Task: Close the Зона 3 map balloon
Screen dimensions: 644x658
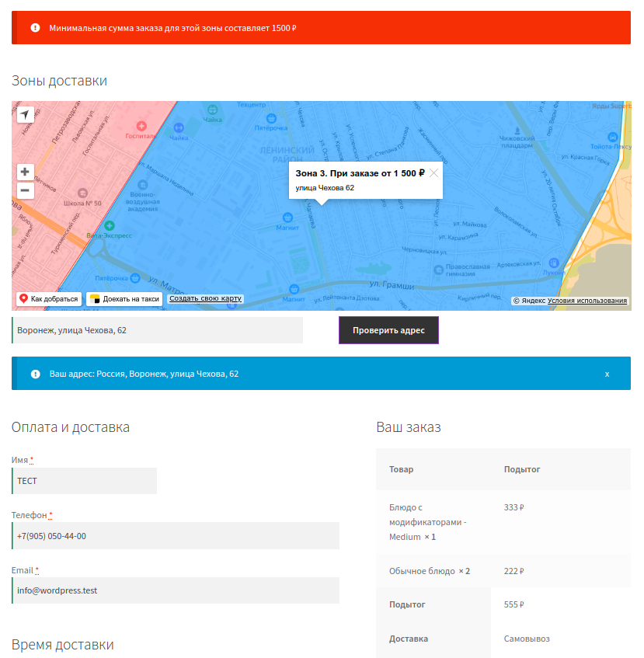Action: click(x=434, y=173)
